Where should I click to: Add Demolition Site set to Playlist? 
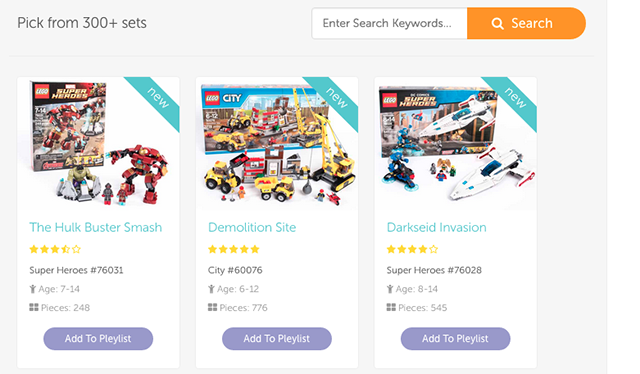277,338
